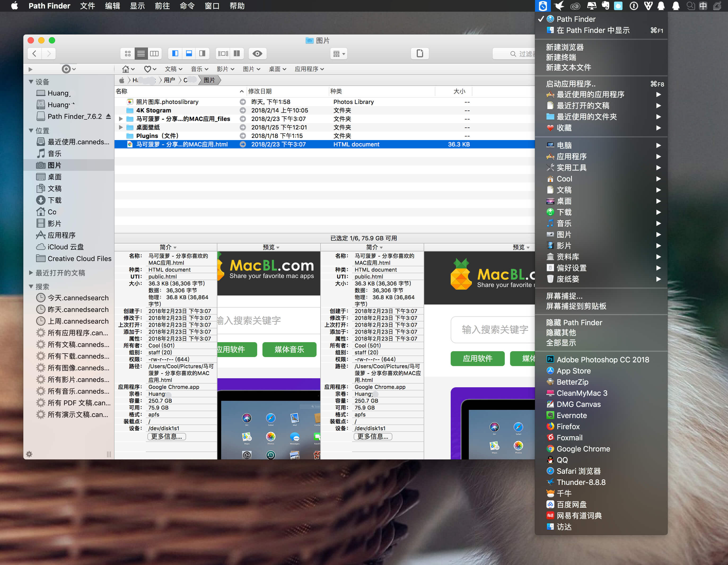Click the Path Finder menu bar status icon
728x565 pixels.
[x=543, y=6]
